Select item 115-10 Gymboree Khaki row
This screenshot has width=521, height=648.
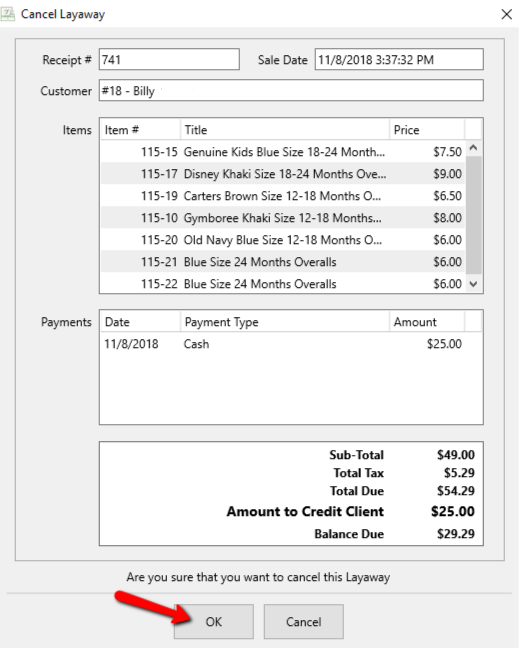[x=283, y=217]
